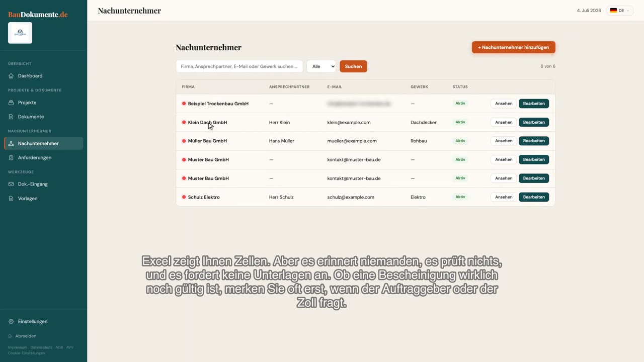Click Bearbeiten for Schulz Elektro
The height and width of the screenshot is (362, 644).
pyautogui.click(x=534, y=197)
